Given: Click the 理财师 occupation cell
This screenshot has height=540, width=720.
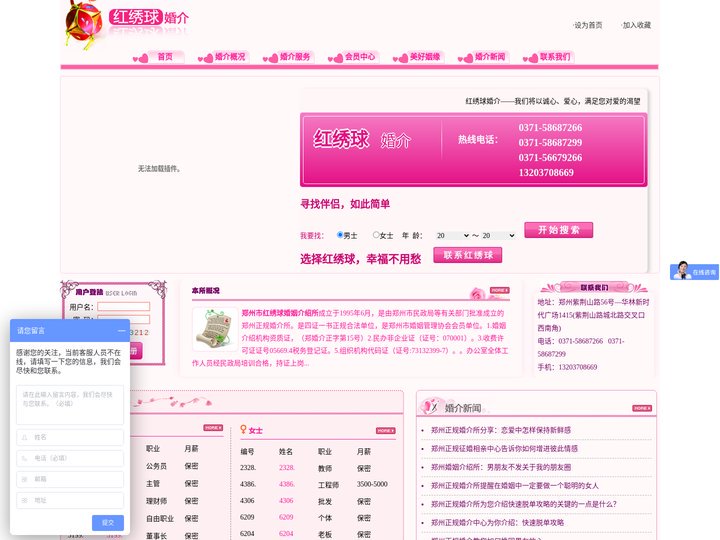Looking at the screenshot, I should pyautogui.click(x=157, y=501).
